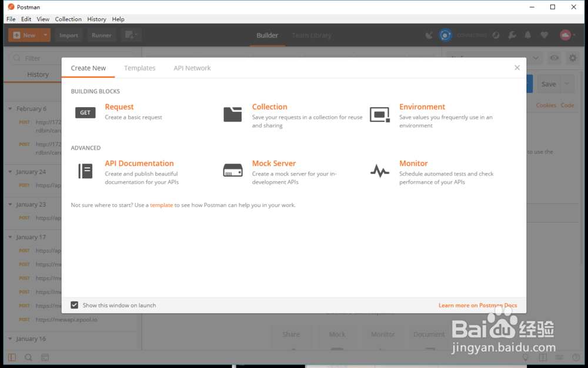Open the user account avatar menu
The width and height of the screenshot is (588, 368).
click(x=568, y=35)
